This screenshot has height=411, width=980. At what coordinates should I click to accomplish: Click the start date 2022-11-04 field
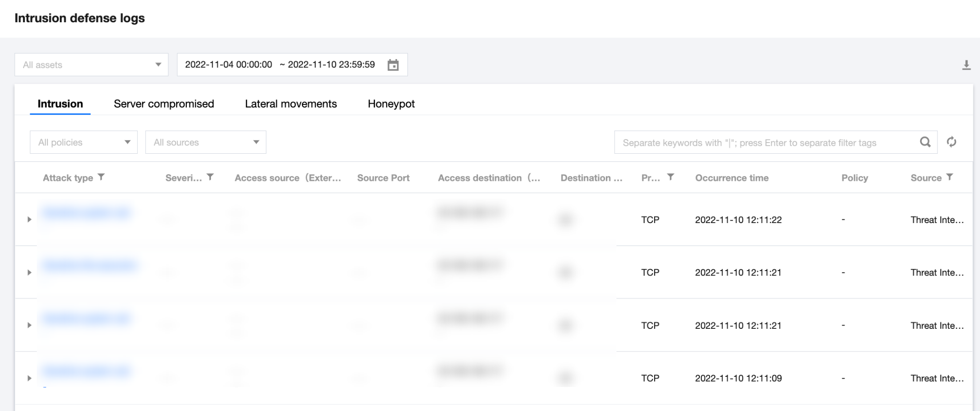point(229,65)
